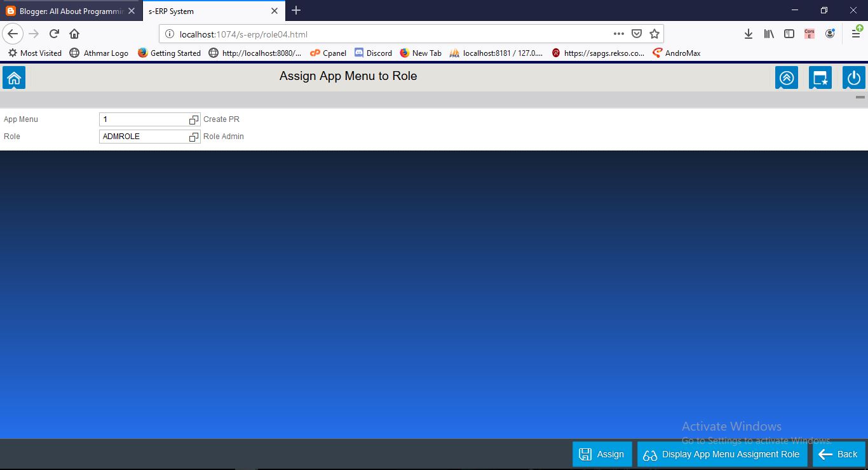
Task: Switch to Blogger All About Programming tab
Action: 70,11
